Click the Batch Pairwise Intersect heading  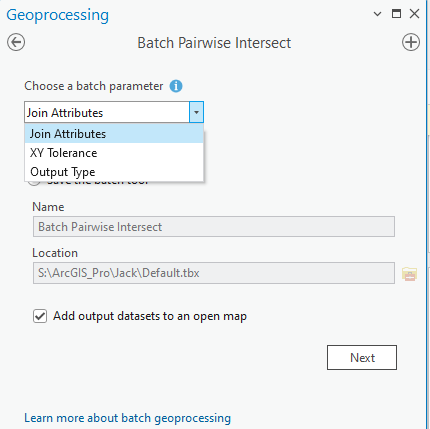click(x=214, y=43)
